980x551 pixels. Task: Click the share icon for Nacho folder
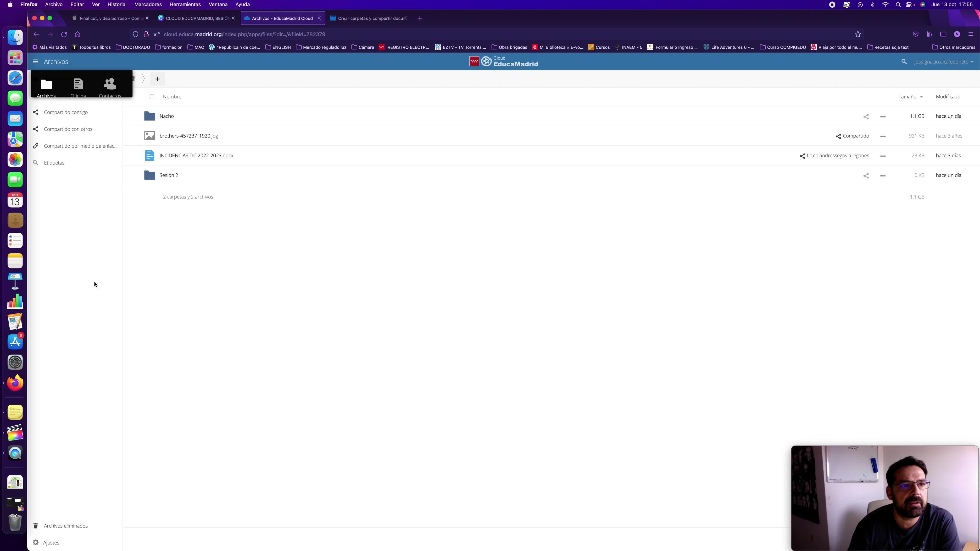point(866,116)
